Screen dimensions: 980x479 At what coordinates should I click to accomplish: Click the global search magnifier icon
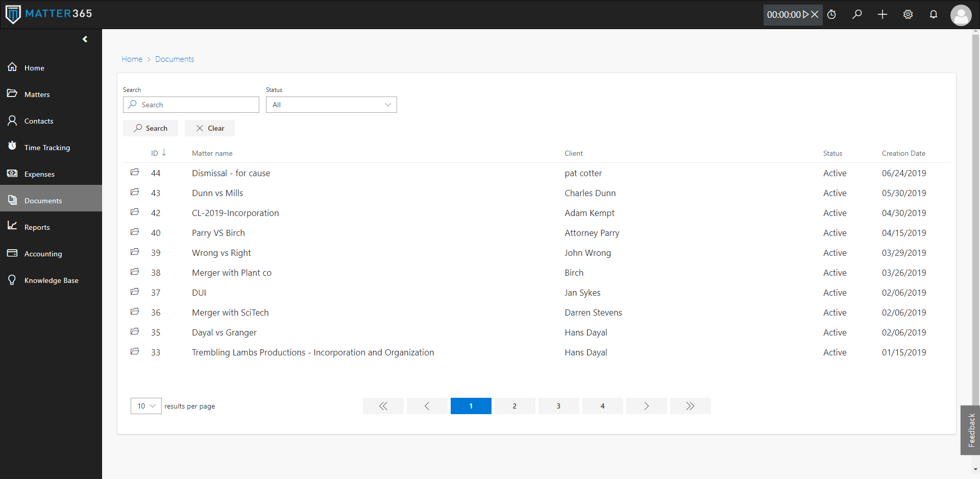click(857, 14)
